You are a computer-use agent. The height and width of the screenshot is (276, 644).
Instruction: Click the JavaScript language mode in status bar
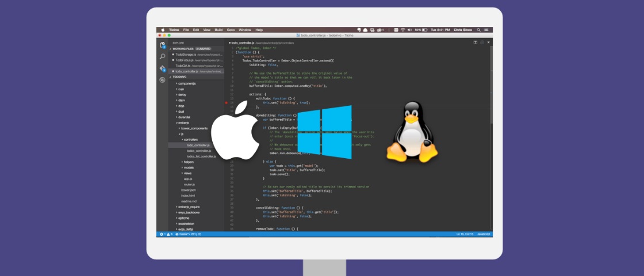tap(484, 234)
